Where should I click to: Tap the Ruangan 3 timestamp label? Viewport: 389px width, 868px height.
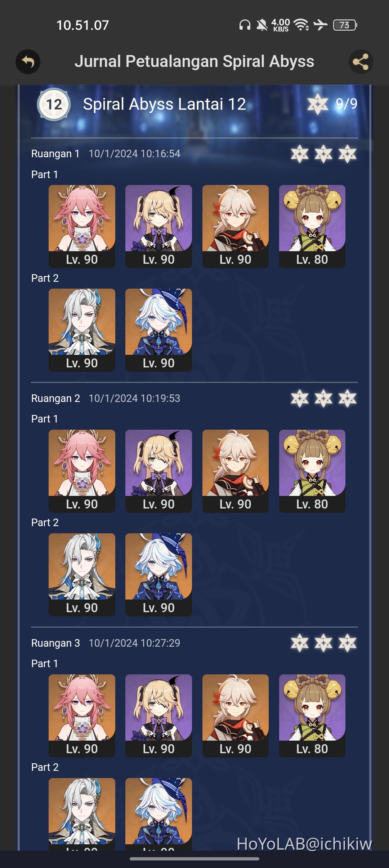[134, 643]
